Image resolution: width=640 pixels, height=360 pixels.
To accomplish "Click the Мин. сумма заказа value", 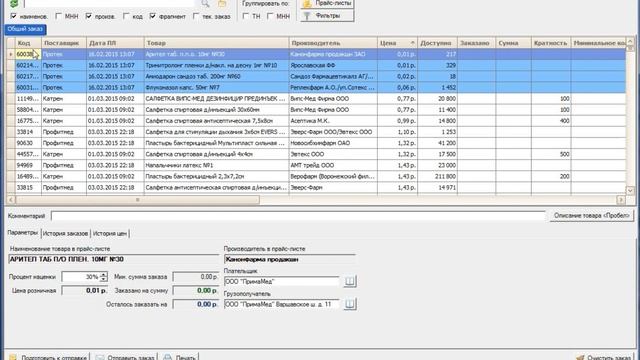I will (x=196, y=277).
